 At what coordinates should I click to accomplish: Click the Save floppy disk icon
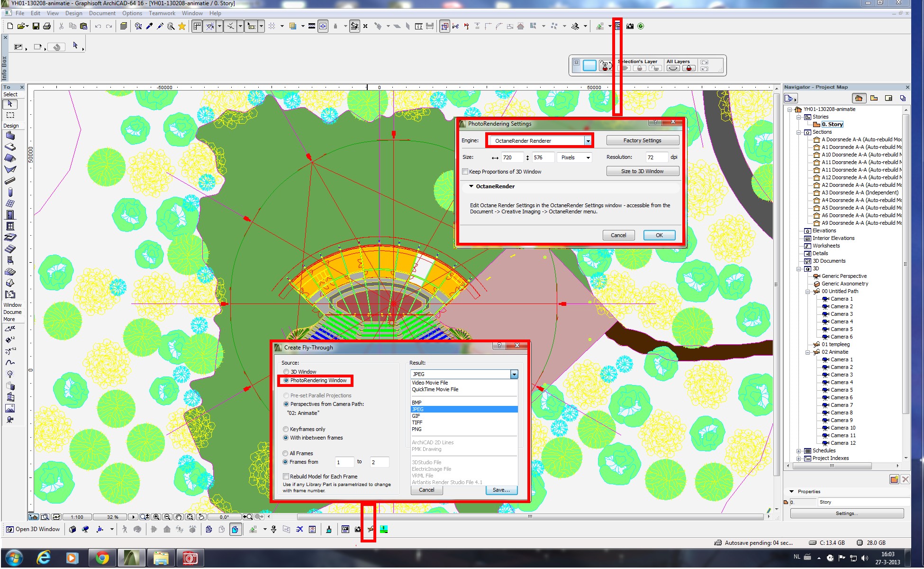point(36,27)
